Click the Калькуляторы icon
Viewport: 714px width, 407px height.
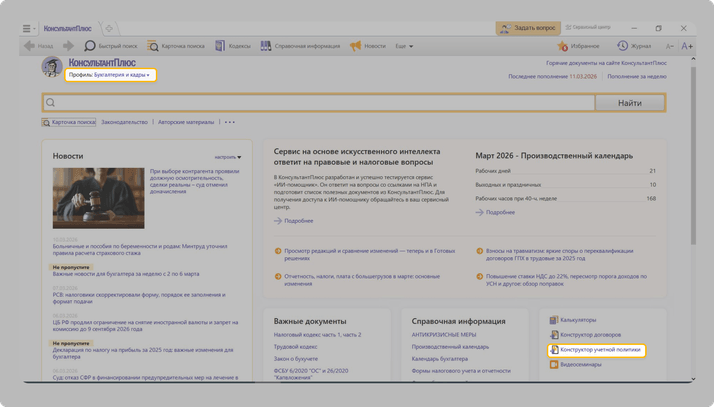tap(554, 320)
